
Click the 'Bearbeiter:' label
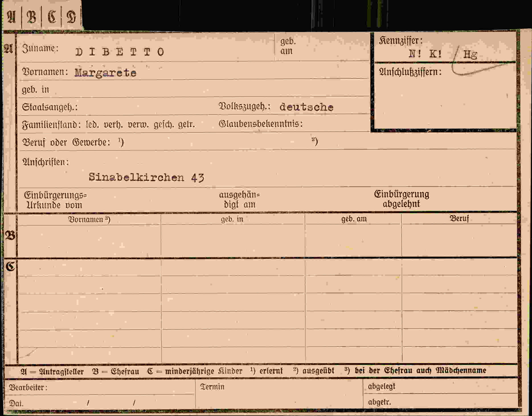tap(28, 387)
